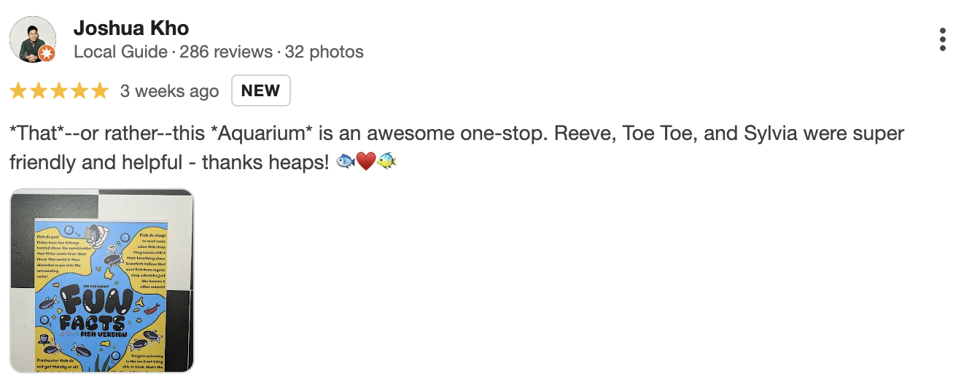Click the second yellow rating star
This screenshot has width=980, height=385.
(x=39, y=90)
